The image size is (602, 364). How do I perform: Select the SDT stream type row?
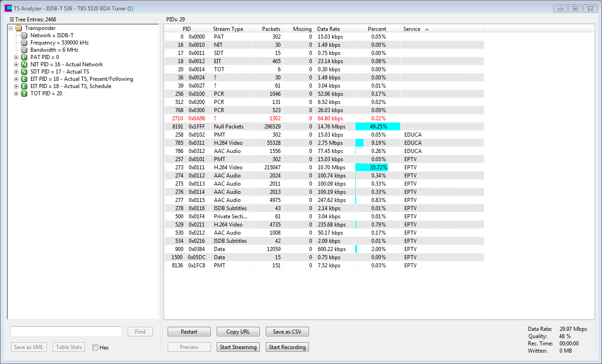point(324,53)
